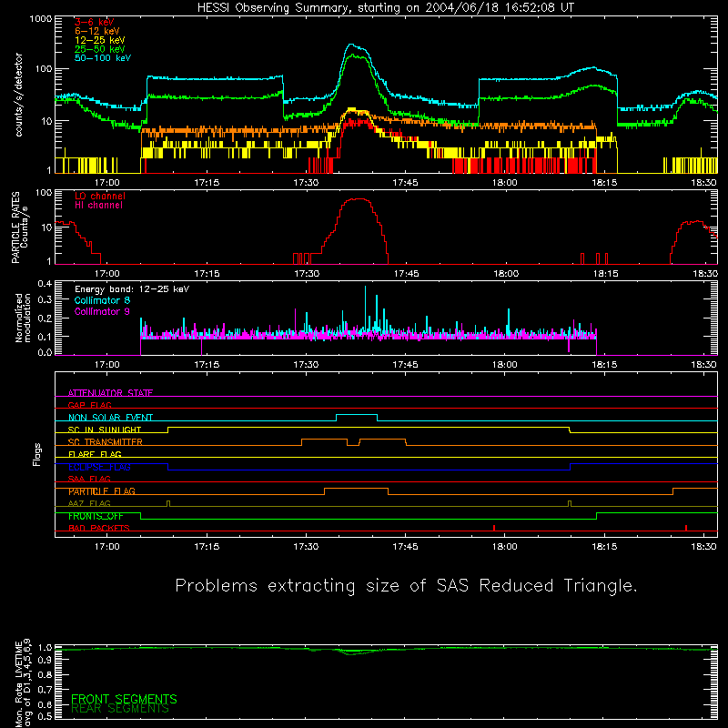Viewport: 728px width, 728px height.
Task: Click the 'counts/s/detector' axis label
Action: pos(19,95)
